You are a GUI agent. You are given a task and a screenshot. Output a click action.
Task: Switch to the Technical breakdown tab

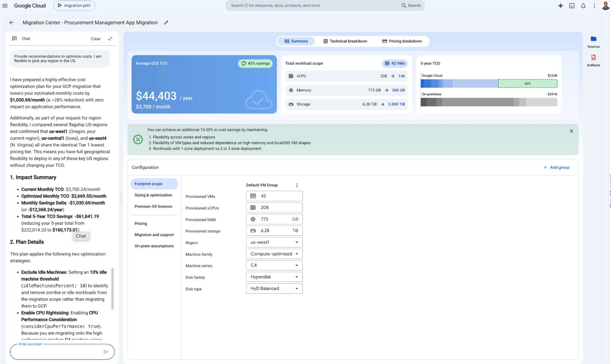[x=345, y=41]
